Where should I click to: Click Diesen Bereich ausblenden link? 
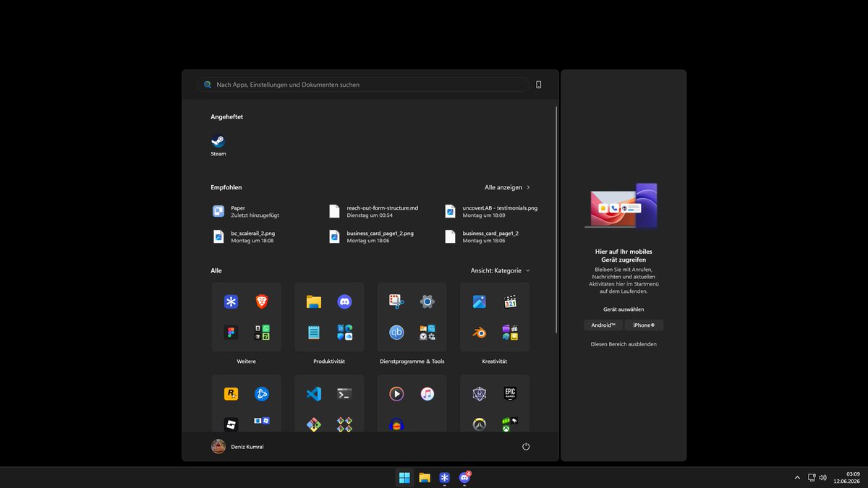(624, 344)
